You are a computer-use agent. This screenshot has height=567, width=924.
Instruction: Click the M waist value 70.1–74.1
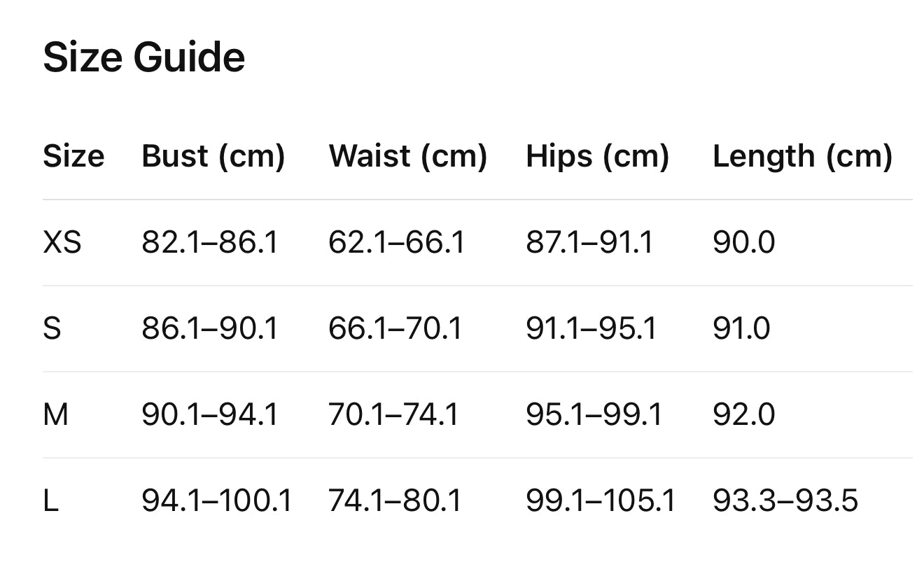[393, 415]
